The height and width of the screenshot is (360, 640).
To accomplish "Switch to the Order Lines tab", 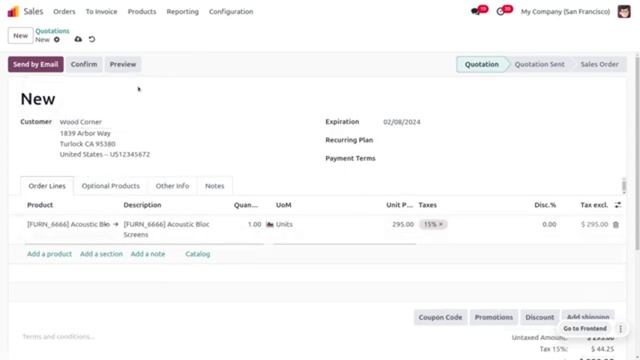I will (x=47, y=186).
